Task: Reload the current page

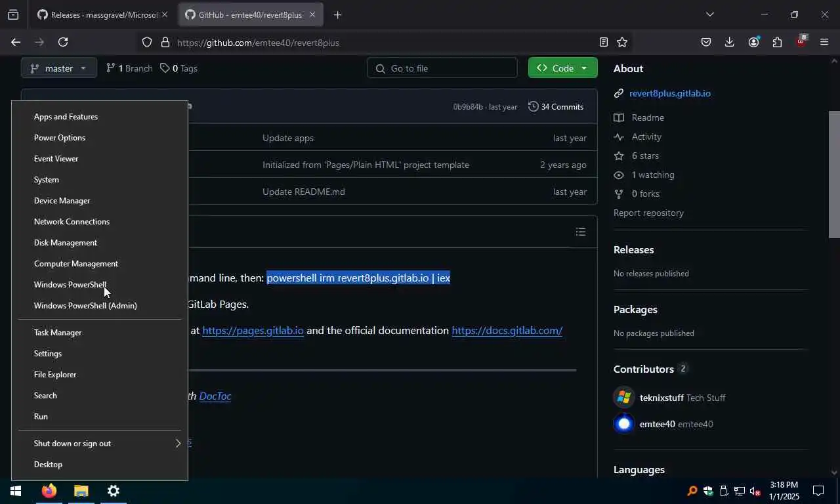Action: coord(63,42)
